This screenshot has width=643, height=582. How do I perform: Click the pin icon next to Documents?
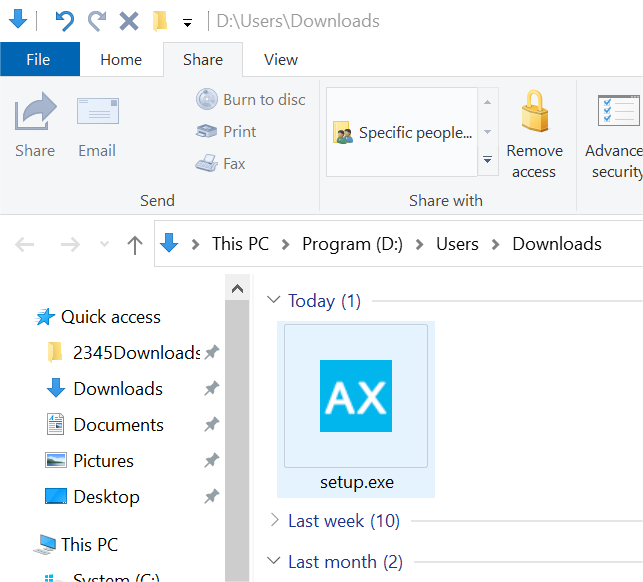point(212,425)
